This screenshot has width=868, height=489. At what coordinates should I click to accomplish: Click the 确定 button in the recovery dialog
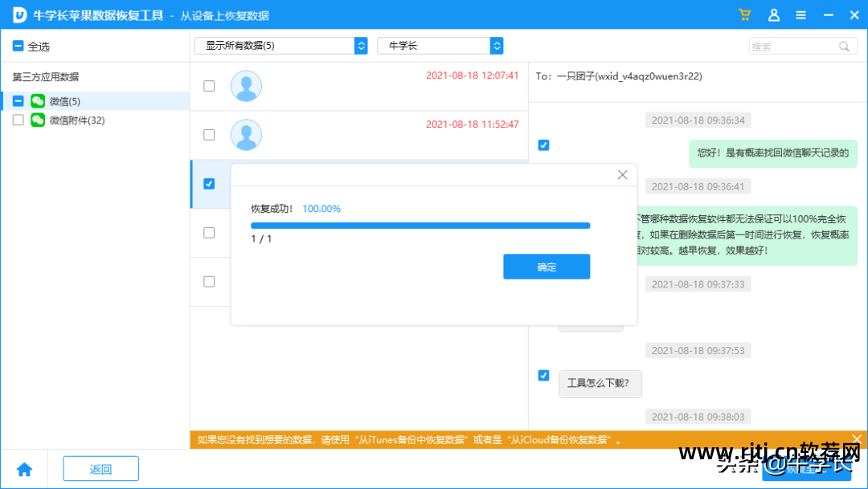pos(547,267)
